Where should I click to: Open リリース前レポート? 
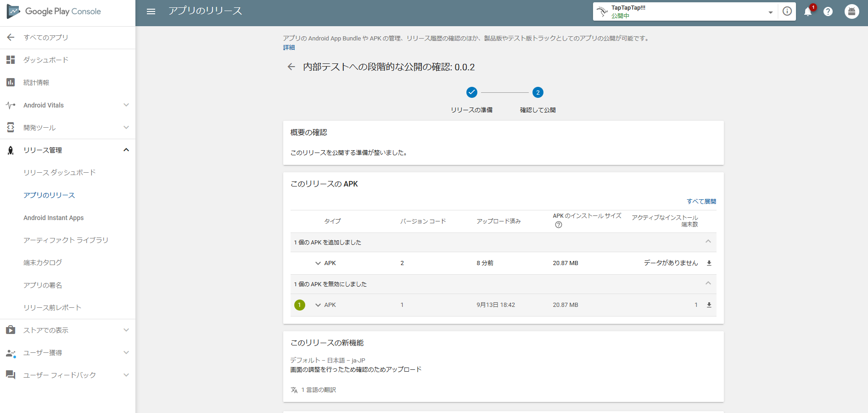pyautogui.click(x=52, y=308)
